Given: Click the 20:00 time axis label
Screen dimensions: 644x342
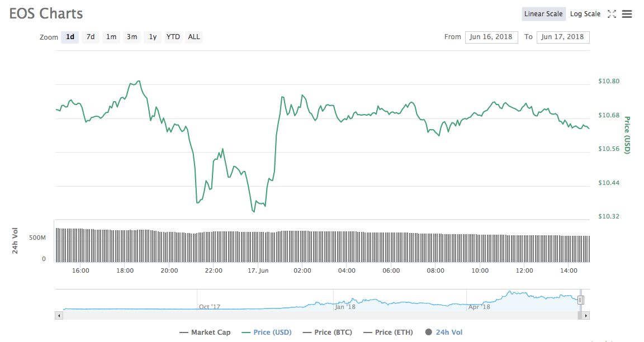Looking at the screenshot, I should pyautogui.click(x=169, y=271).
